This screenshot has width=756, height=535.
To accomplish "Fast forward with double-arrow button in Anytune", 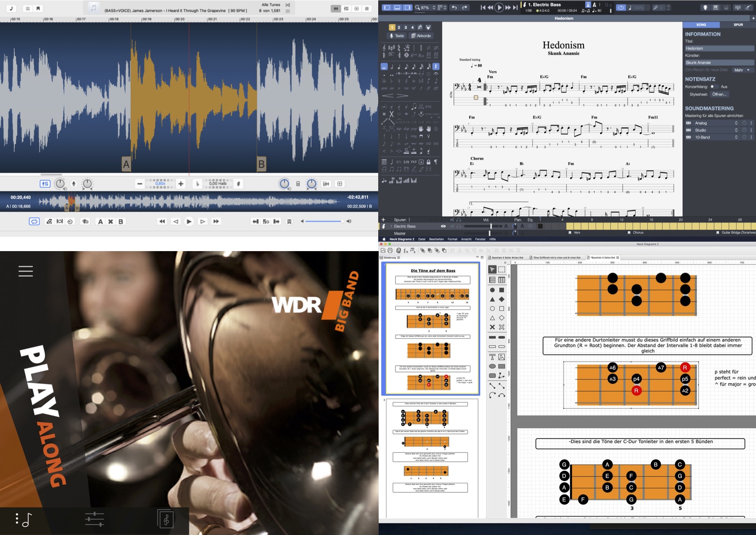I will pyautogui.click(x=216, y=221).
